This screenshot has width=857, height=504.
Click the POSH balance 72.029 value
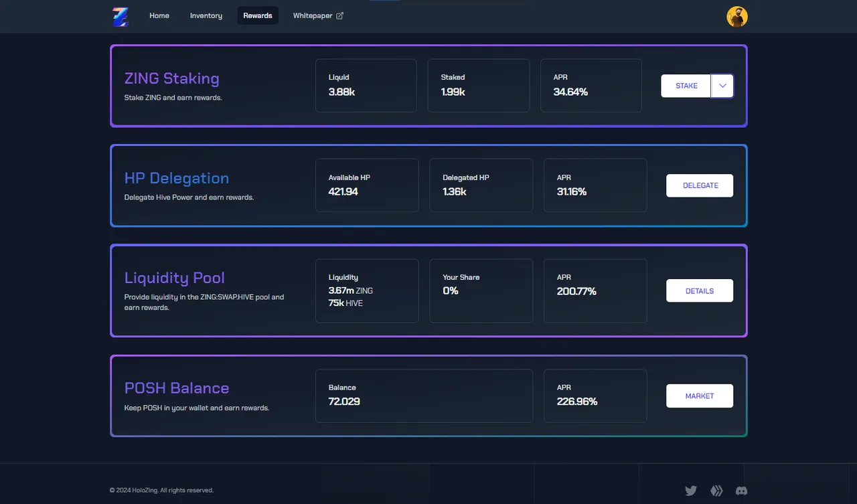[344, 402]
